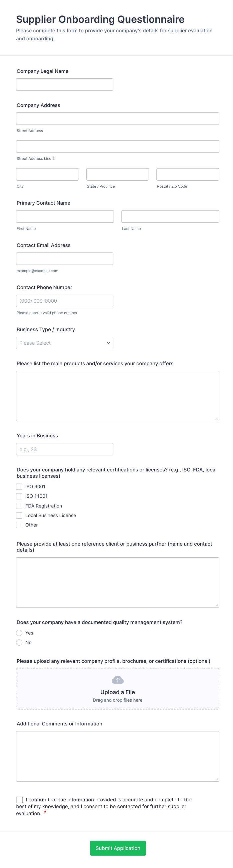
Task: Click the Street Address input
Action: pos(117,118)
